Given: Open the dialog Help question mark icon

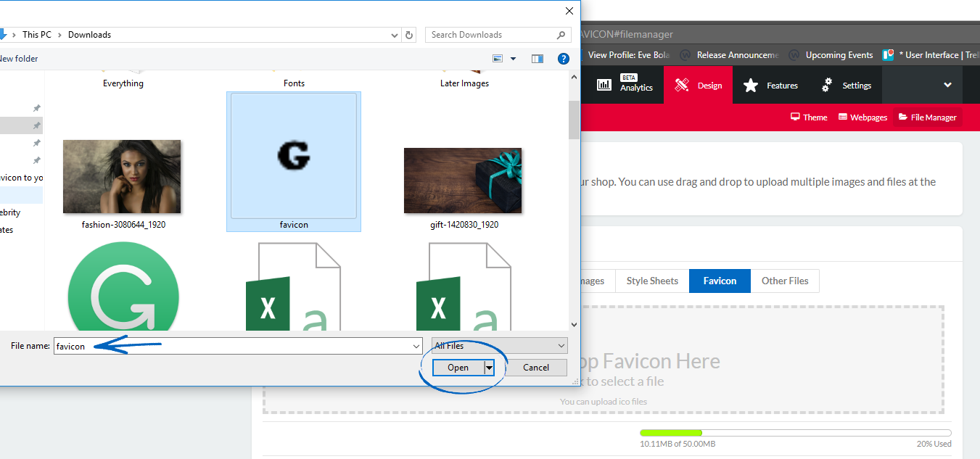Looking at the screenshot, I should (564, 59).
